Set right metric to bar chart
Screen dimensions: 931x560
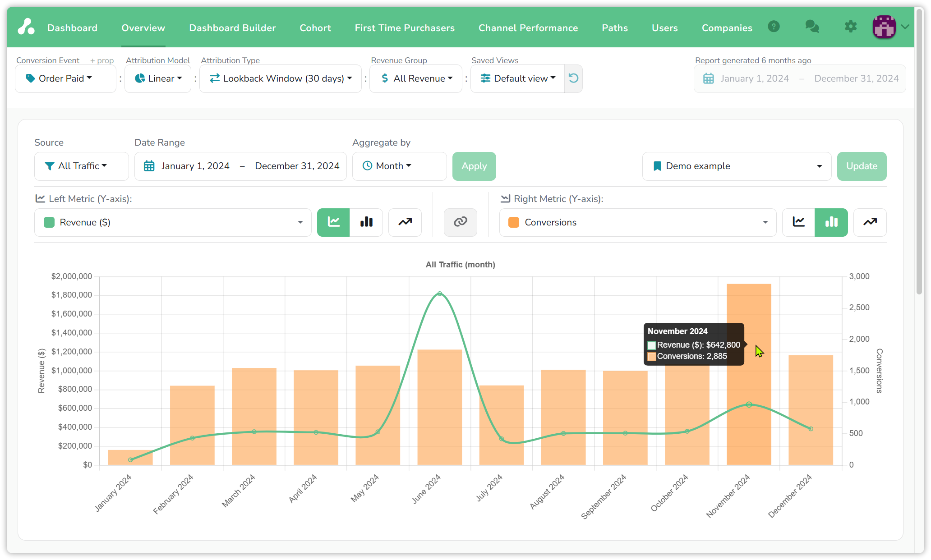click(x=831, y=222)
